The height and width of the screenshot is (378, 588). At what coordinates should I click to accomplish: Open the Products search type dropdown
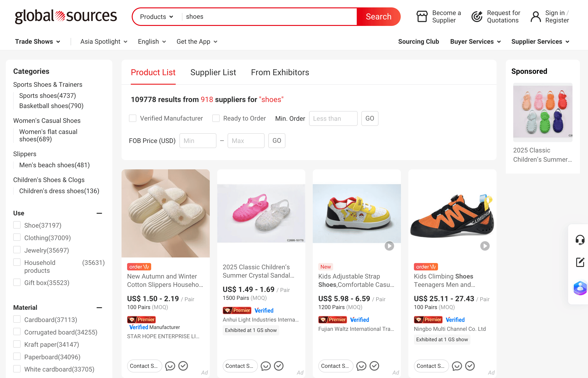(157, 17)
